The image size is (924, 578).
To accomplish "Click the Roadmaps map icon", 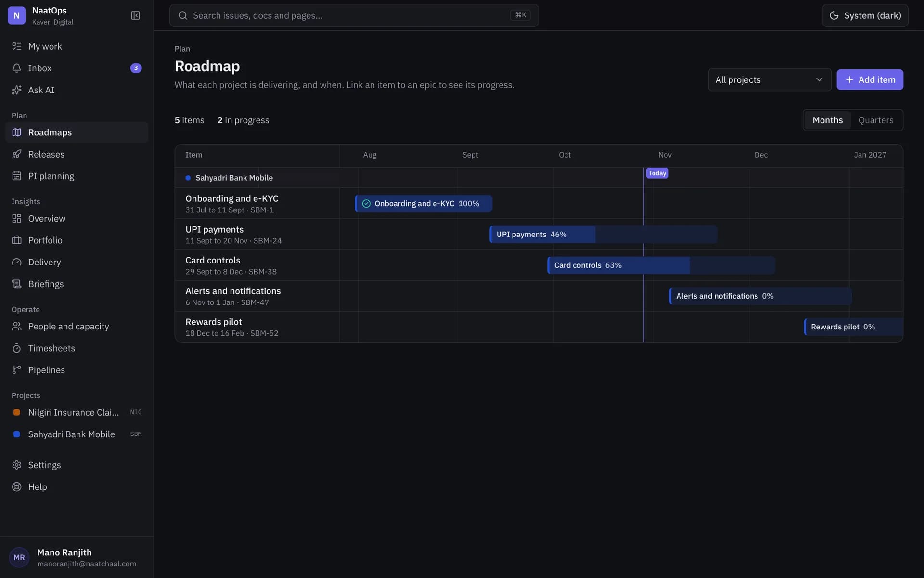I will point(17,132).
